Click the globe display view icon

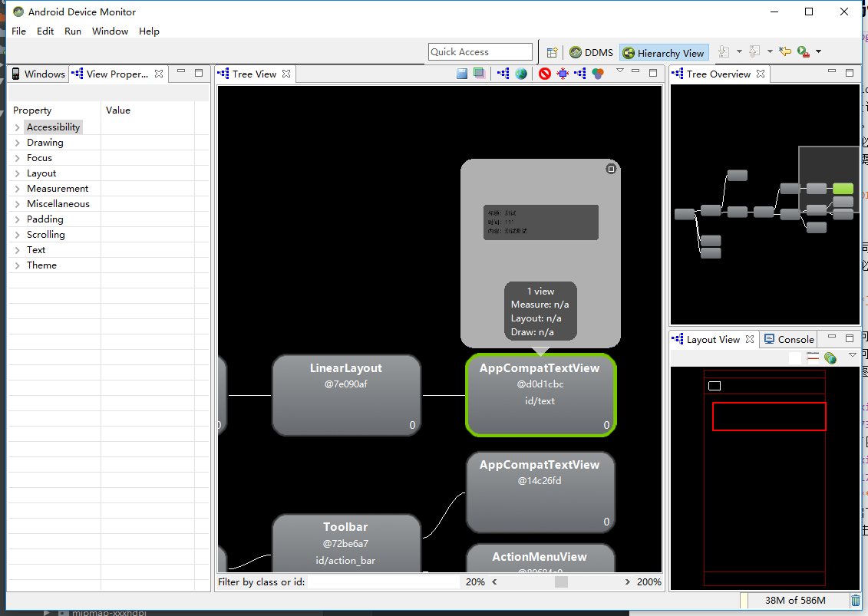pos(521,74)
